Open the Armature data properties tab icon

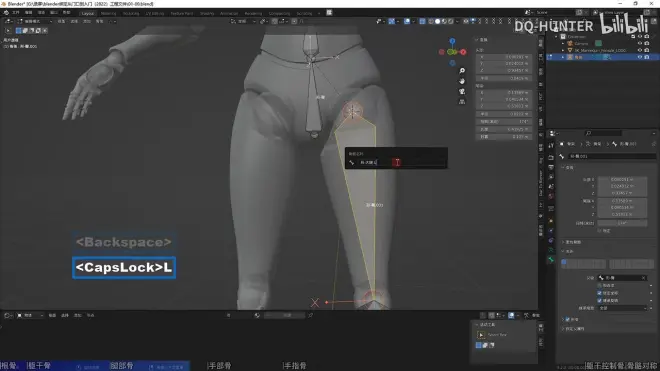click(551, 250)
